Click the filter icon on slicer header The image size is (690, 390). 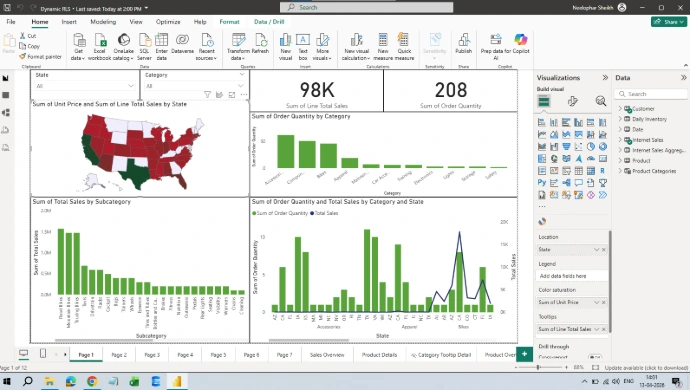tap(207, 95)
